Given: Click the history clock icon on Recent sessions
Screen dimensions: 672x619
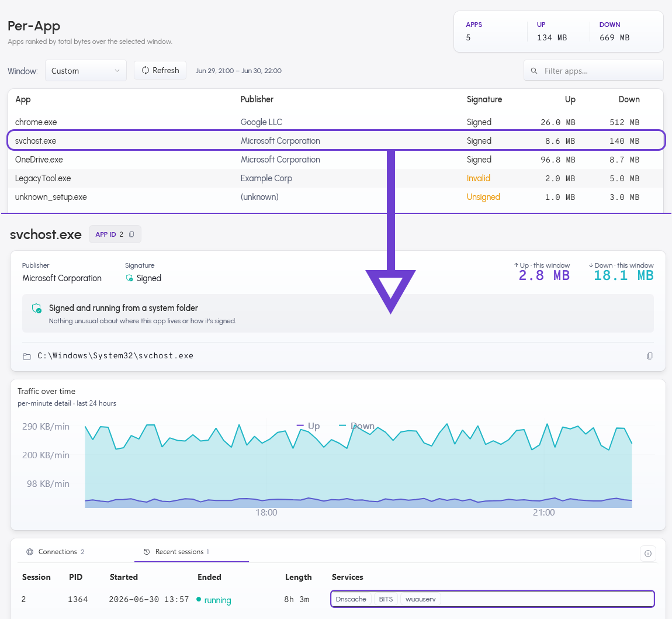Looking at the screenshot, I should coord(147,552).
